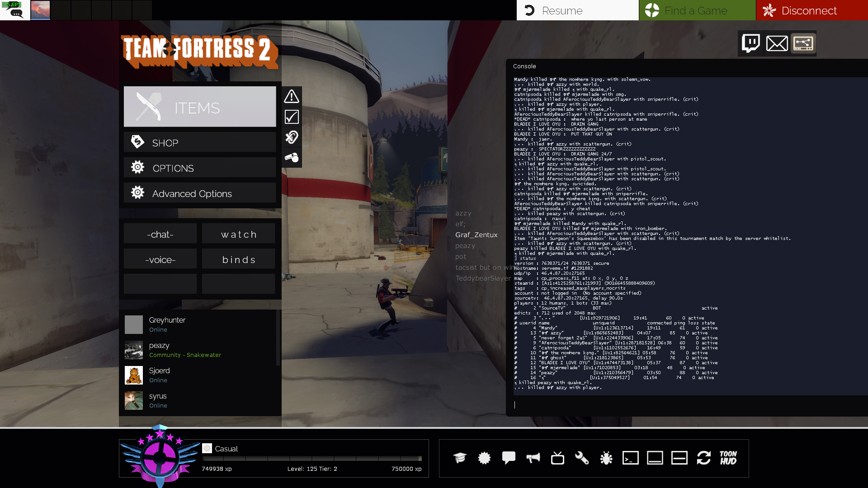The height and width of the screenshot is (488, 868).
Task: Click the Disconnect asterisk icon
Action: [x=769, y=10]
